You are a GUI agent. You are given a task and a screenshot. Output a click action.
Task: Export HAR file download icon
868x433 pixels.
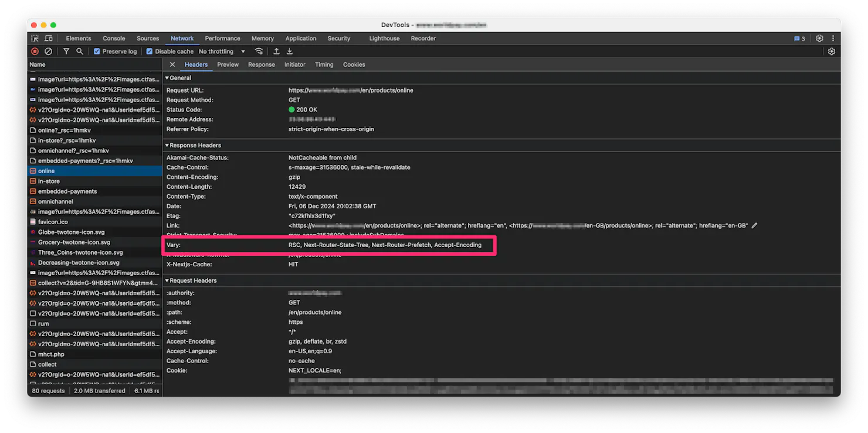[x=290, y=52]
